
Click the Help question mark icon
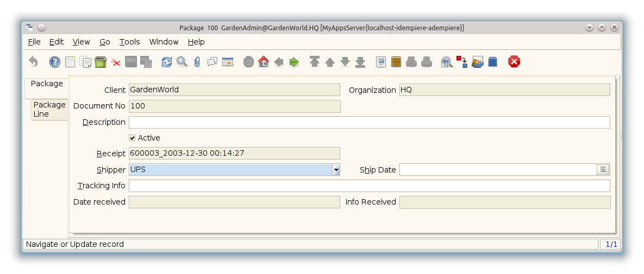point(55,62)
